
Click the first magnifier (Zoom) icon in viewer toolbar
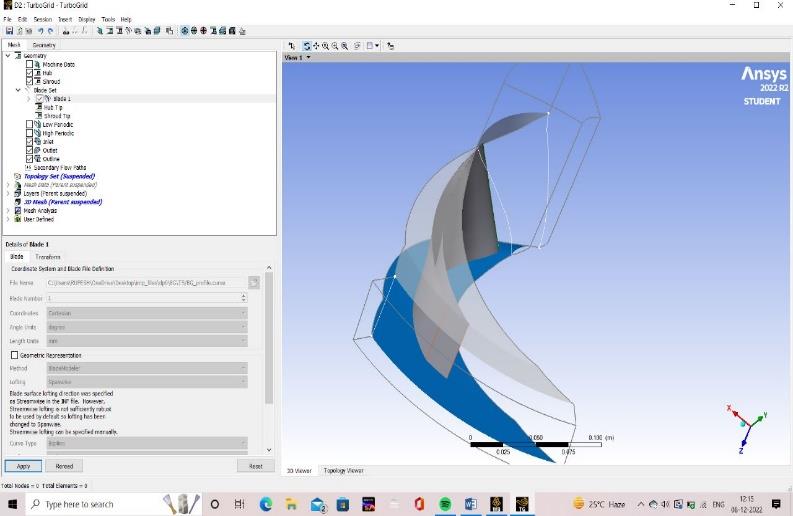coord(325,46)
